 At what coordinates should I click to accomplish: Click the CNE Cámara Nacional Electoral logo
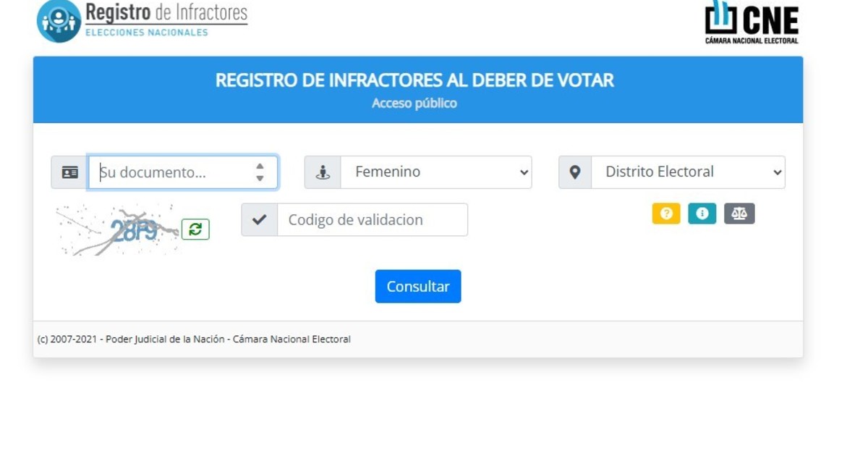[x=752, y=22]
